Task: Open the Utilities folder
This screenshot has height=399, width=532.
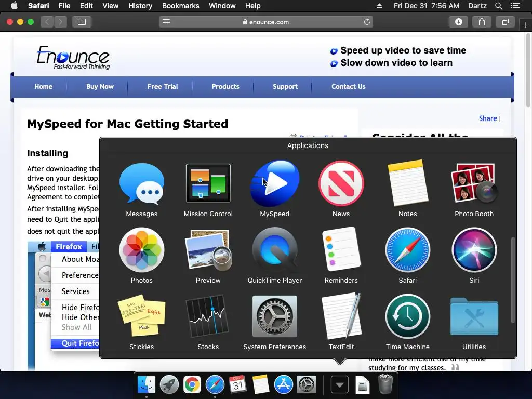Action: 474,316
